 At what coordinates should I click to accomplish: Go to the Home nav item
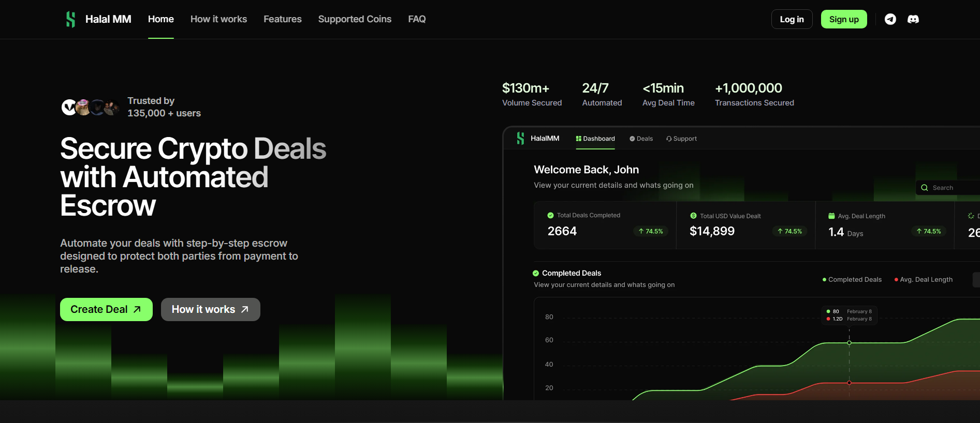(x=161, y=19)
